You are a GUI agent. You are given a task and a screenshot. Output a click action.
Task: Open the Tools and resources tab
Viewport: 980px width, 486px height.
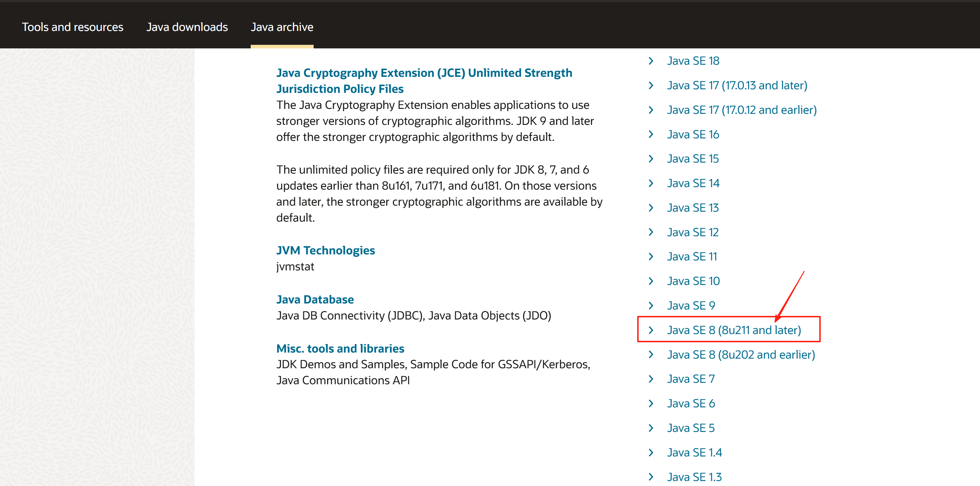coord(73,27)
